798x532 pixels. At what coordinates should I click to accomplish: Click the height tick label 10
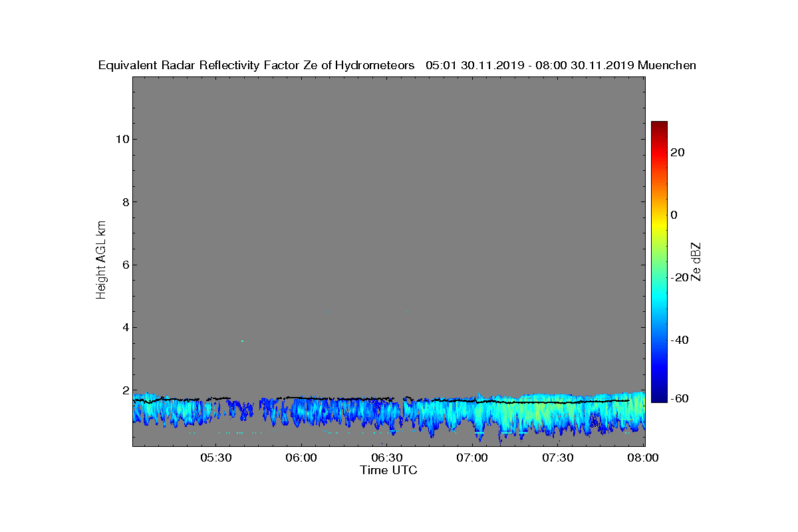pyautogui.click(x=122, y=139)
